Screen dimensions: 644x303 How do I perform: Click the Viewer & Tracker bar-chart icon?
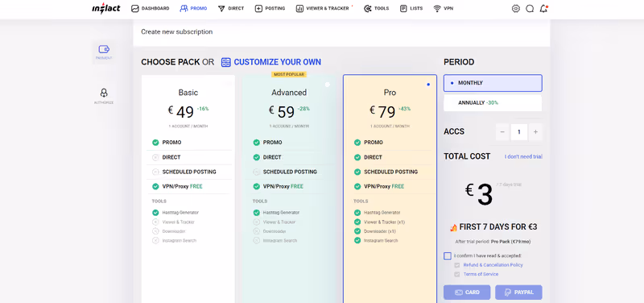(x=299, y=8)
